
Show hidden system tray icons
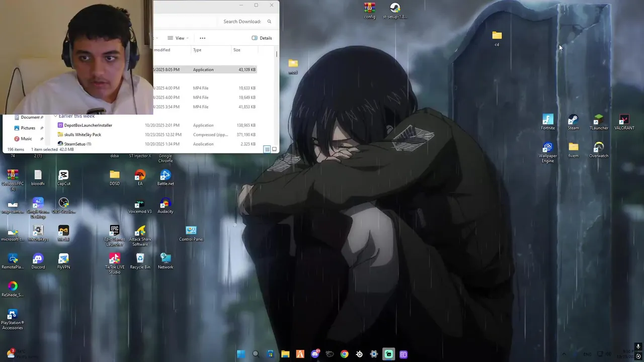(563, 354)
